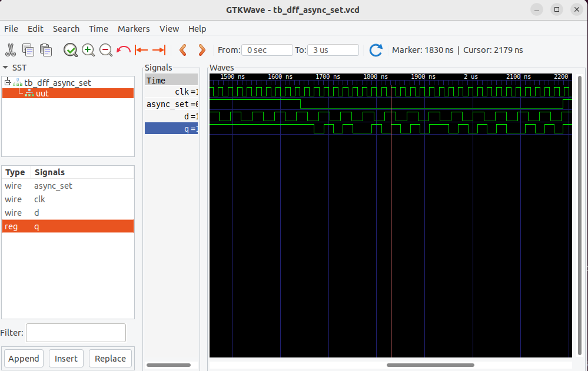Viewport: 588px width, 371px height.
Task: Open the Search menu
Action: tap(66, 28)
